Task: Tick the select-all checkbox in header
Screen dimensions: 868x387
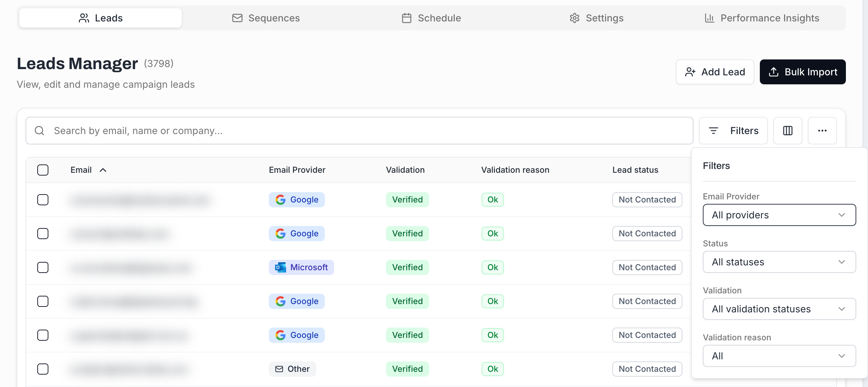Action: [43, 170]
